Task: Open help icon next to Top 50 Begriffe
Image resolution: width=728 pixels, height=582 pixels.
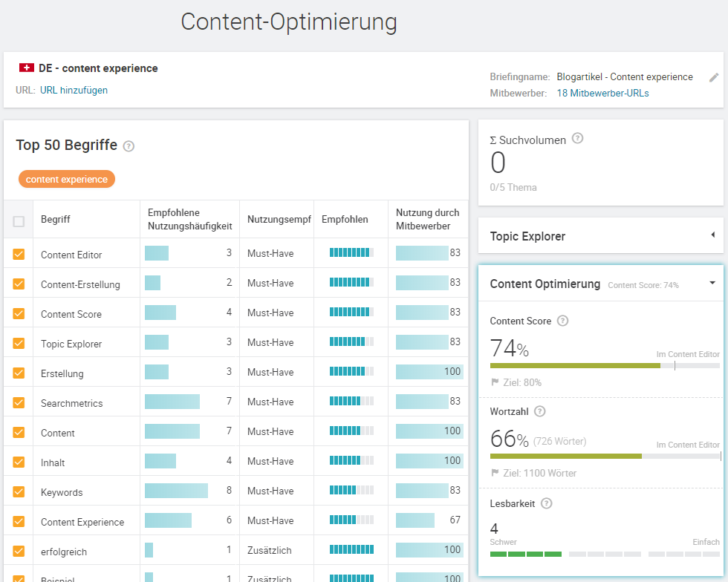Action: (x=129, y=146)
